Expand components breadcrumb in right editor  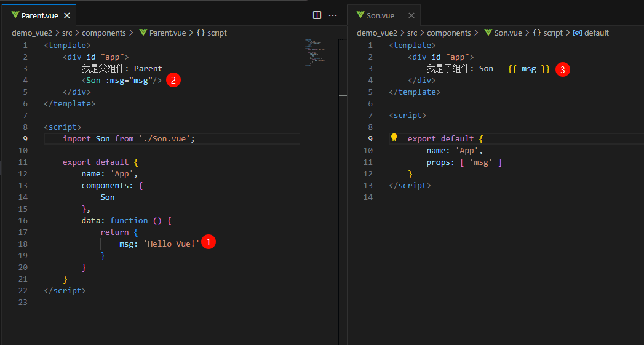coord(448,33)
